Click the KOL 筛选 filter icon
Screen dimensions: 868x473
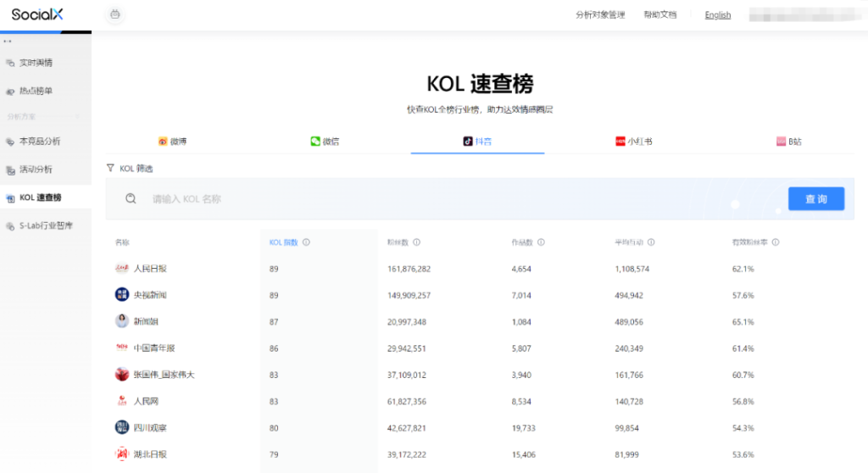[x=111, y=168]
